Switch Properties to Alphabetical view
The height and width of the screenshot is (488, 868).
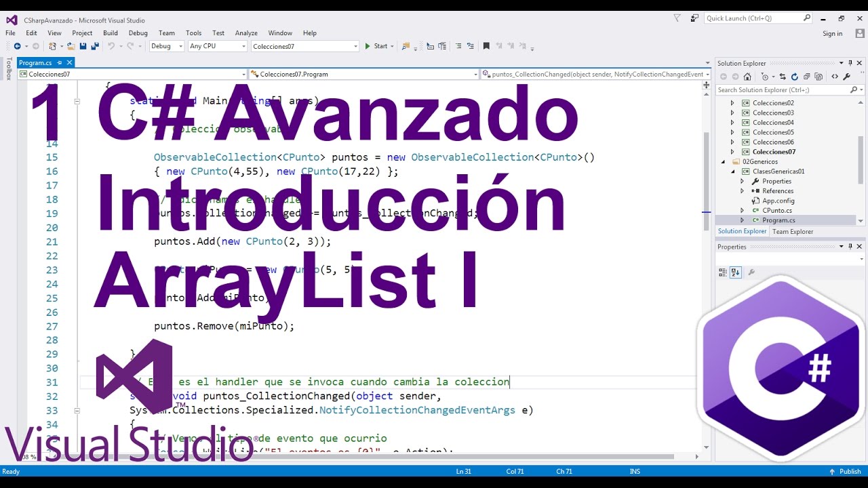[x=734, y=272]
